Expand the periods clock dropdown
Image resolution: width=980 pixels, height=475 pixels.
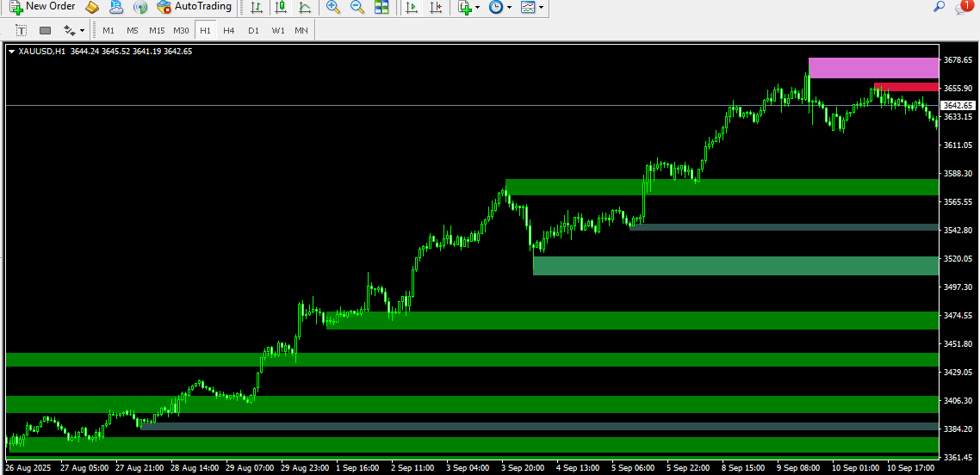pos(499,8)
